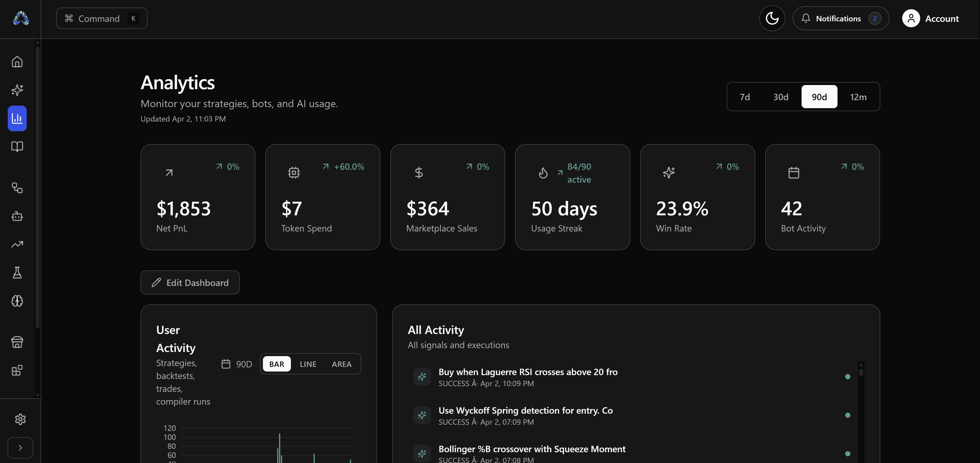Open the Home icon in sidebar
Screen dimensions: 980x463
pos(17,62)
